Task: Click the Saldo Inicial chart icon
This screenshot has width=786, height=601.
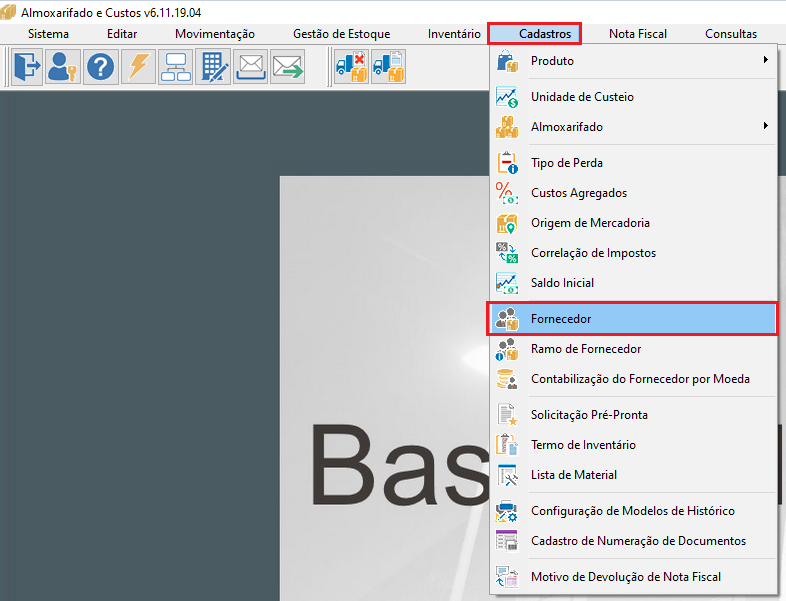Action: 507,283
